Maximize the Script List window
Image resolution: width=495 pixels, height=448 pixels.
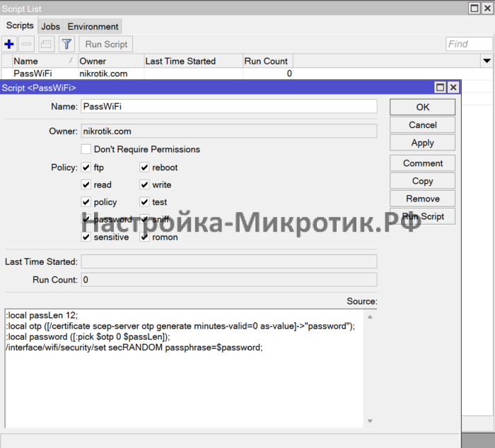[474, 8]
